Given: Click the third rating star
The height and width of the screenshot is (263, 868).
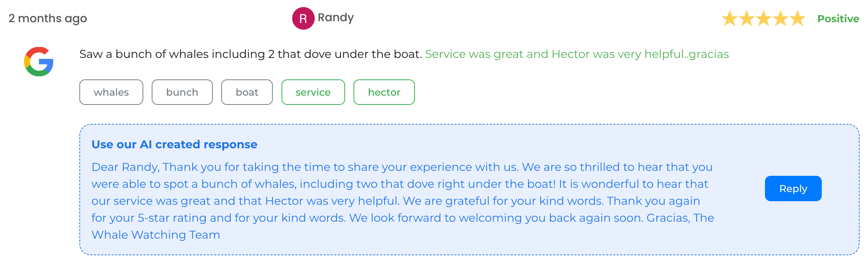Looking at the screenshot, I should (764, 18).
